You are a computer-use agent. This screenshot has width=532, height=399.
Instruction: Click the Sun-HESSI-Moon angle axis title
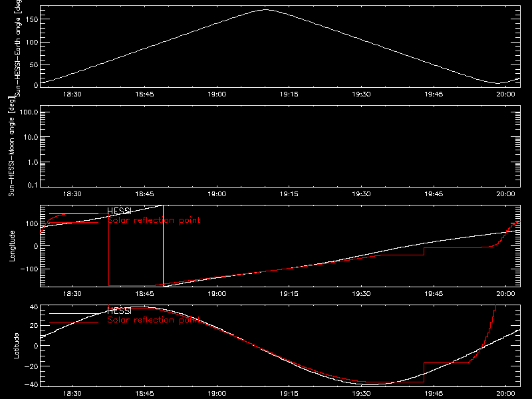coord(11,146)
